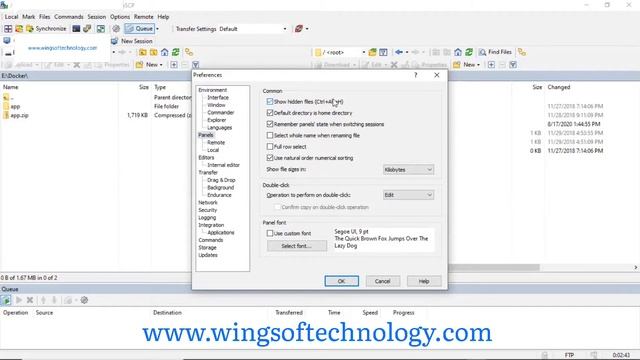Screen dimensions: 640x360
Task: Click remote panel filter icon next to path
Action: pyautogui.click(x=383, y=52)
